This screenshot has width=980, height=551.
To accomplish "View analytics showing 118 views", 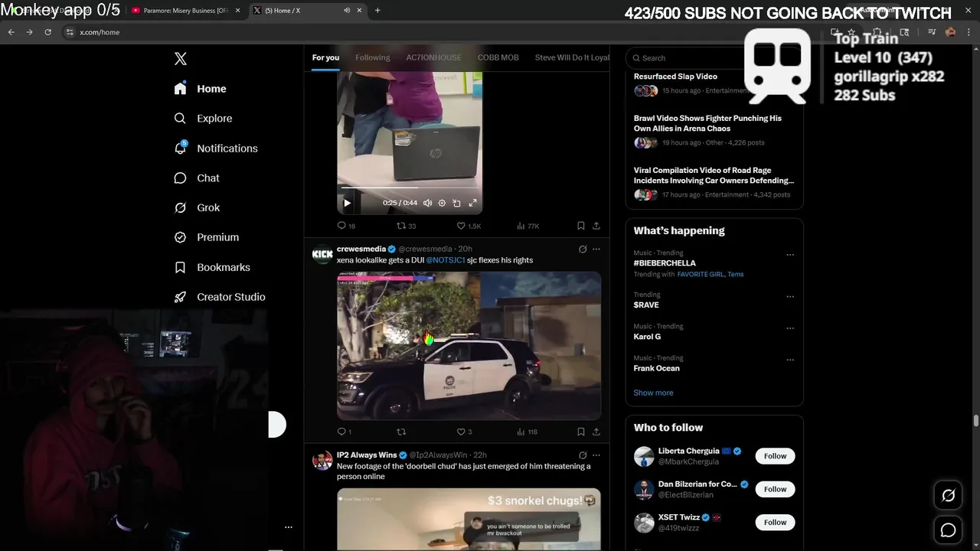I will point(528,432).
